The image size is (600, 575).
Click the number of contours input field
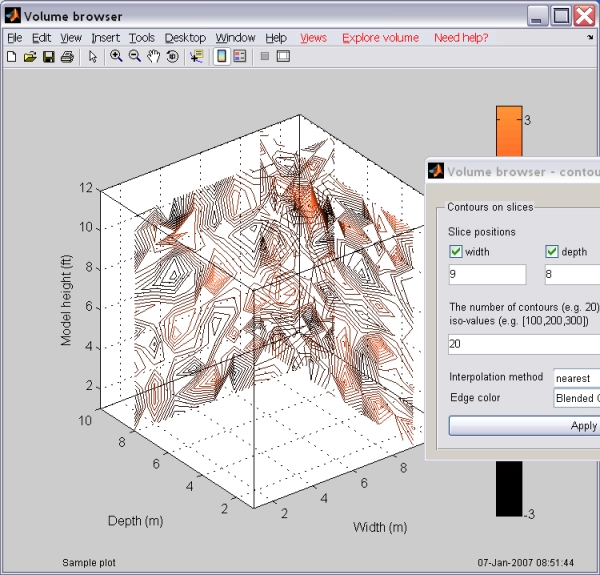(x=524, y=344)
